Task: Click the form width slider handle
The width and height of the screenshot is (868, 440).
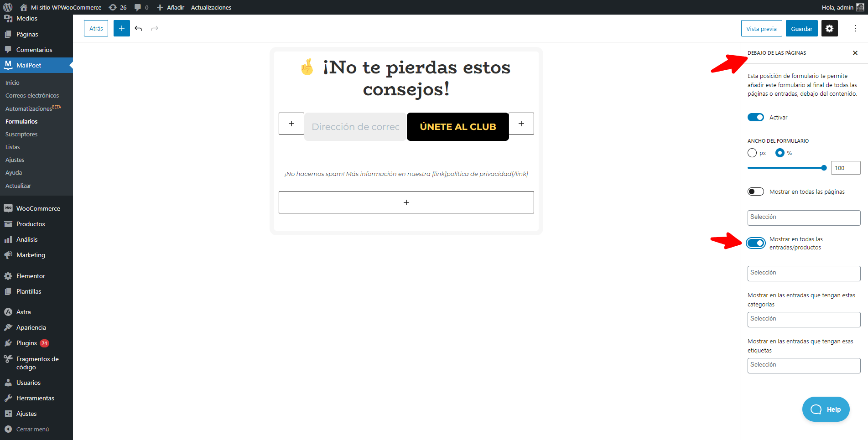Action: click(824, 168)
